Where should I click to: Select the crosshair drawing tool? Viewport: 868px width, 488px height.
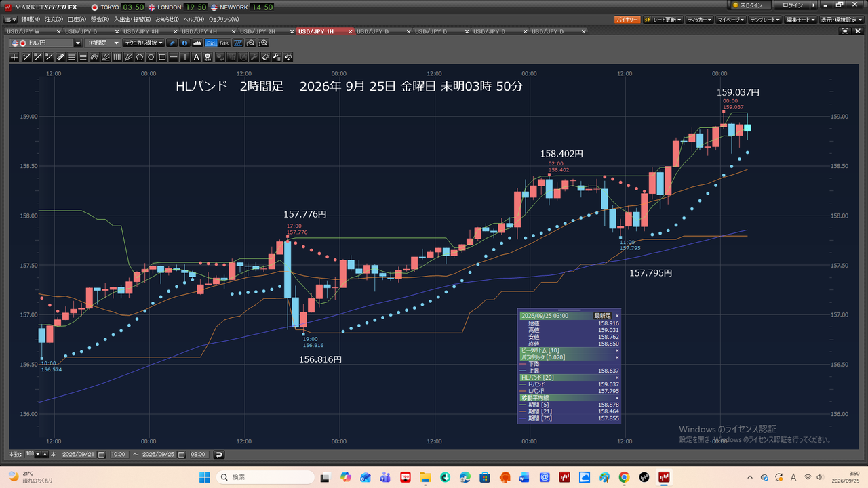click(14, 57)
